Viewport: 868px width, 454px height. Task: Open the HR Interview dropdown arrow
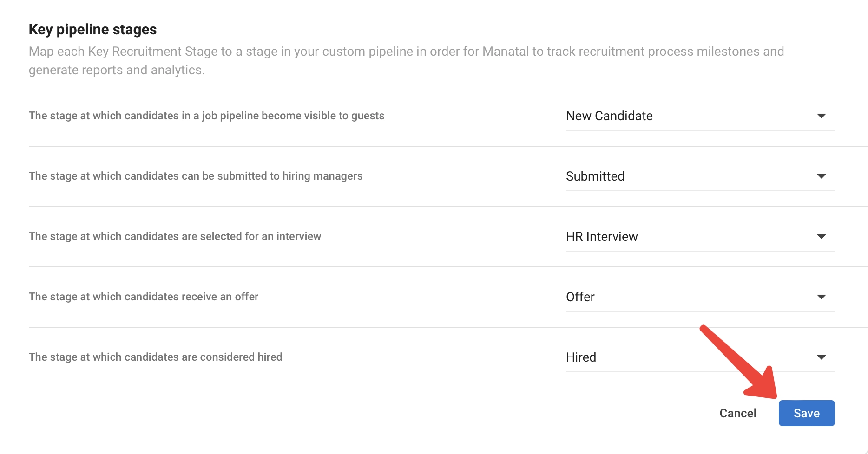tap(821, 237)
